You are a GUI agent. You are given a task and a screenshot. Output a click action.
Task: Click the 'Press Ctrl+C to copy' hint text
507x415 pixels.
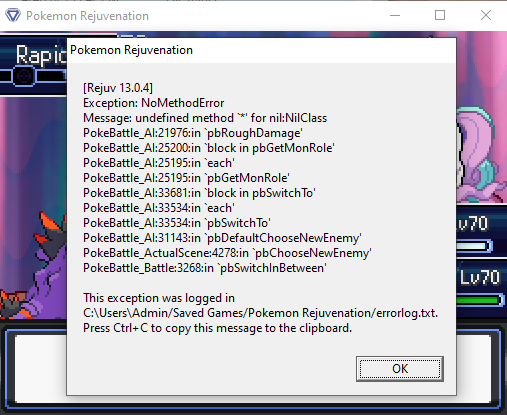tap(217, 328)
